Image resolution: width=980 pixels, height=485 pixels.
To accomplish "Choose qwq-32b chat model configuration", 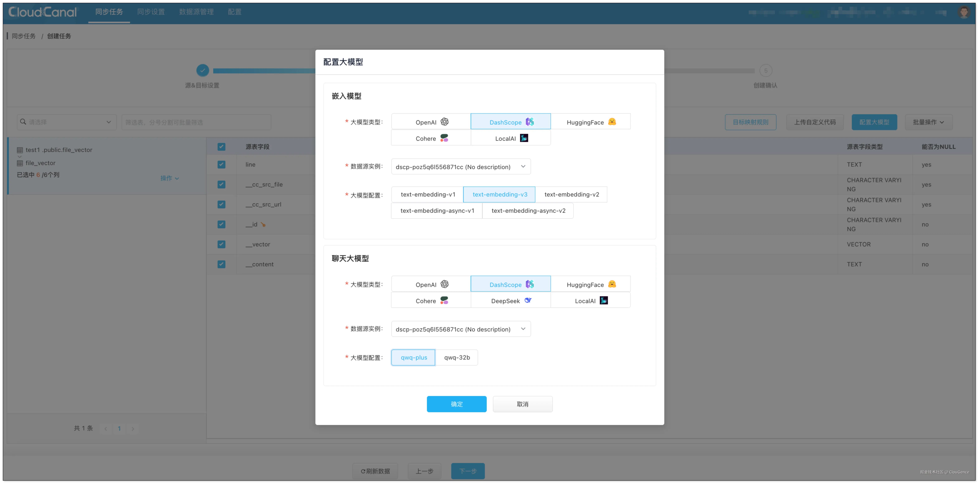I will [457, 358].
